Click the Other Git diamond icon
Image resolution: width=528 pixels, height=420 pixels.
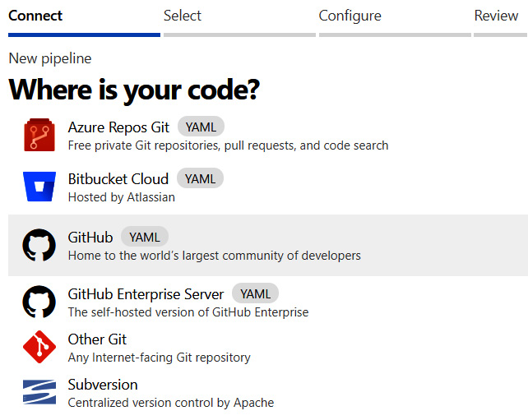(x=39, y=347)
